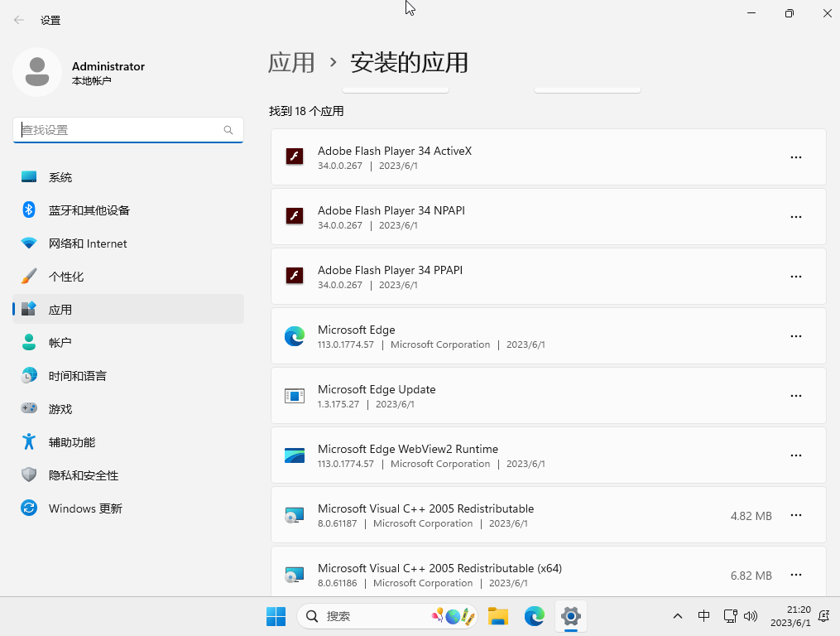Click the 帐户 person icon in sidebar
Viewport: 840px width, 636px height.
point(29,342)
